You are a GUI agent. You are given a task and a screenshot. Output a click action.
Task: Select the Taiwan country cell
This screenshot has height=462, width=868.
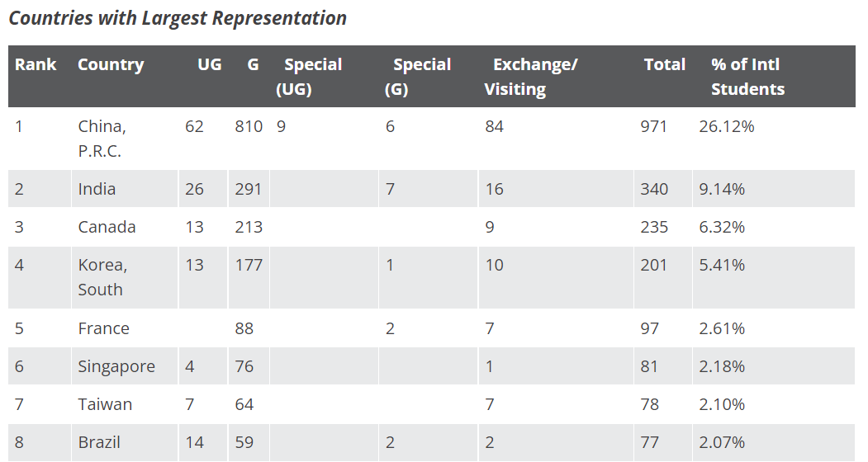(105, 404)
